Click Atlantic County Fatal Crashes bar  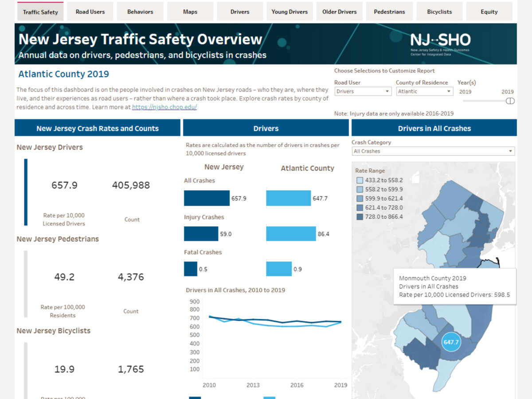click(x=279, y=269)
